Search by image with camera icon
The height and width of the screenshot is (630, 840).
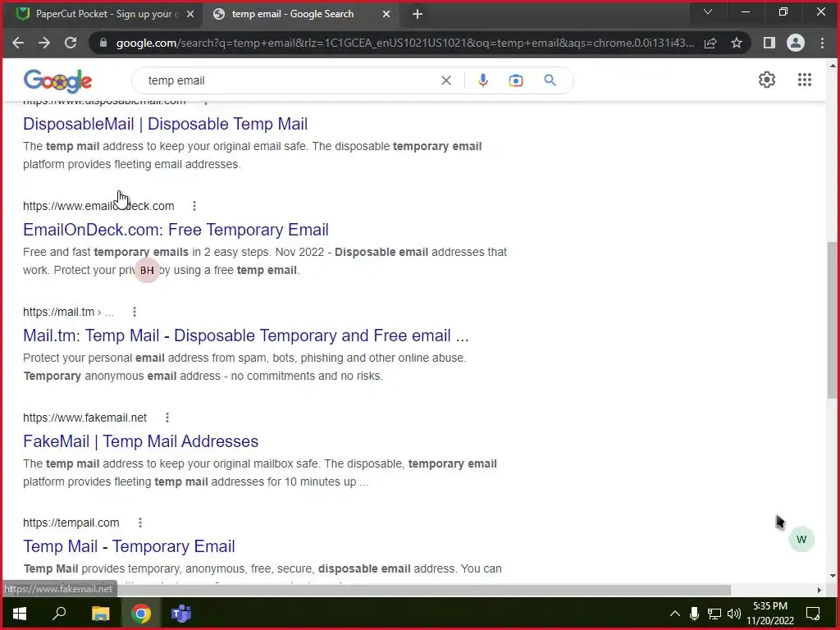tap(515, 80)
